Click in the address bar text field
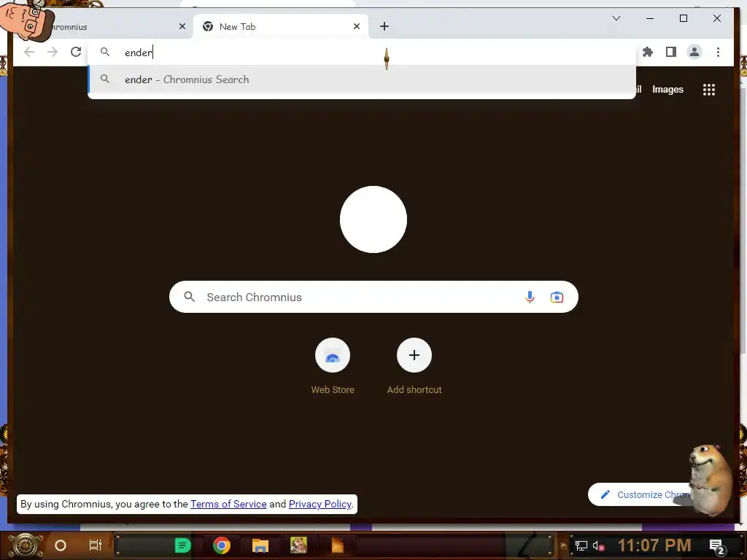 (362, 52)
